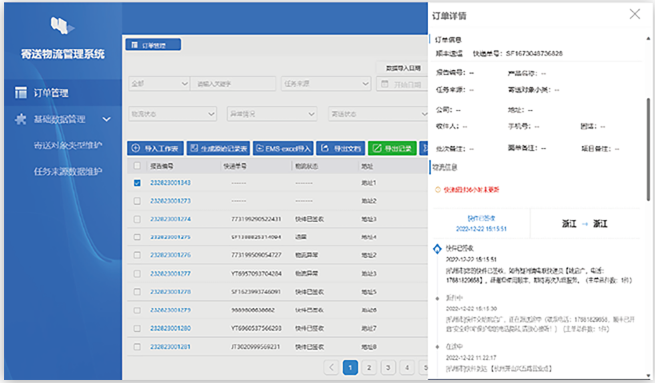Open the 物流状态 dropdown
Viewport: 655px width, 383px height.
click(173, 114)
